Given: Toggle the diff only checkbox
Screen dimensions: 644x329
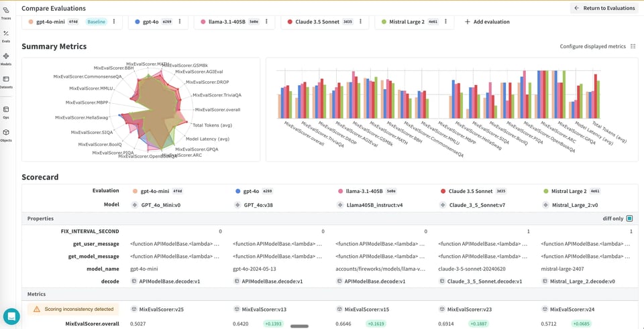Looking at the screenshot, I should [629, 218].
